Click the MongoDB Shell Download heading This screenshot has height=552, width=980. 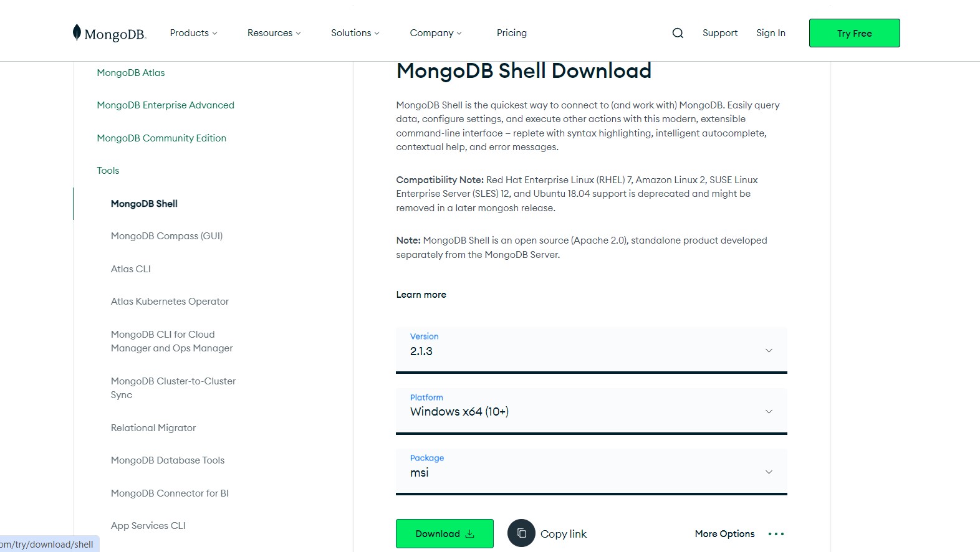tap(524, 70)
